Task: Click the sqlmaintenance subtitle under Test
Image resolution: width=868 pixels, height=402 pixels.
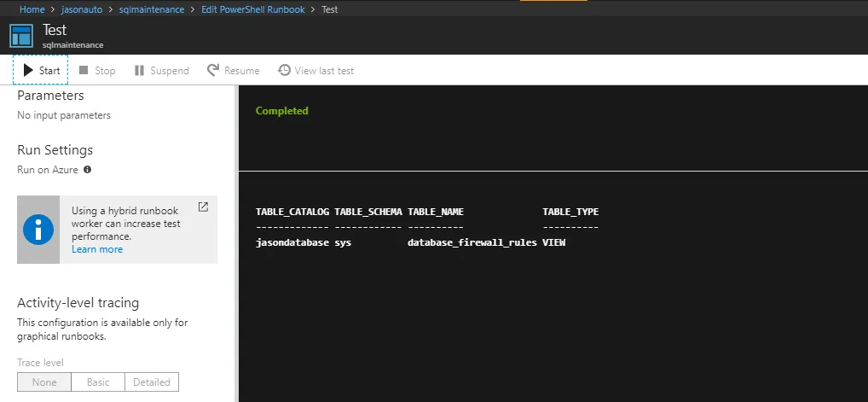Action: pyautogui.click(x=73, y=45)
